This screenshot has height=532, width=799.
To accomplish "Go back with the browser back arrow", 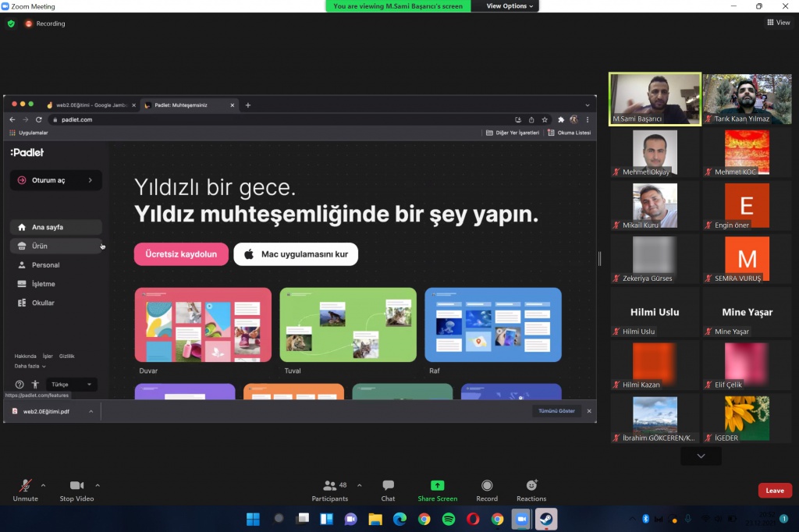I will click(12, 120).
